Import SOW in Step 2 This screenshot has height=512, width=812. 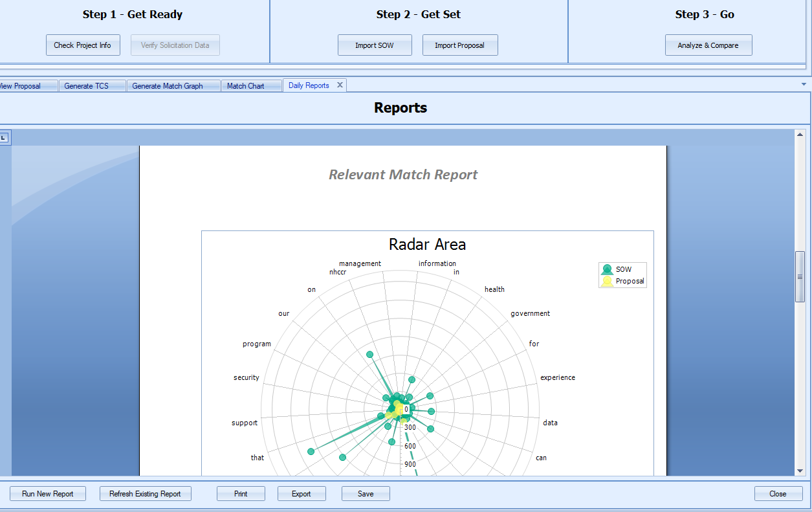pyautogui.click(x=375, y=45)
